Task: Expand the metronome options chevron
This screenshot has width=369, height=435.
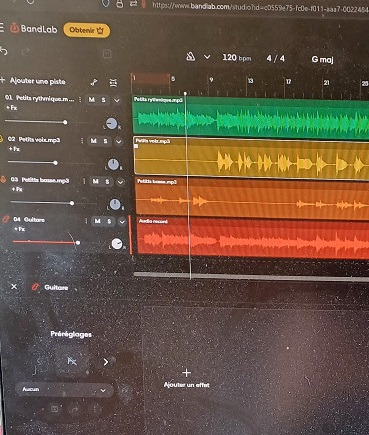Action: 207,57
